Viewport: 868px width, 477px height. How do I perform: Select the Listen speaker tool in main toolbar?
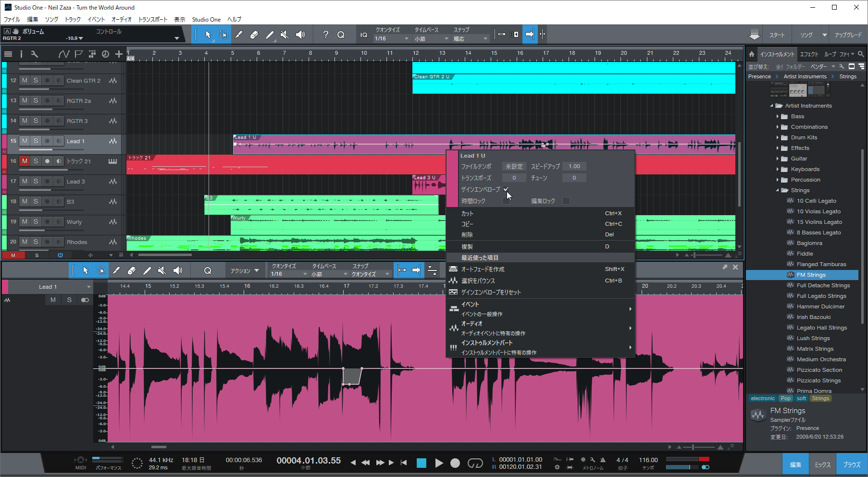tap(300, 35)
